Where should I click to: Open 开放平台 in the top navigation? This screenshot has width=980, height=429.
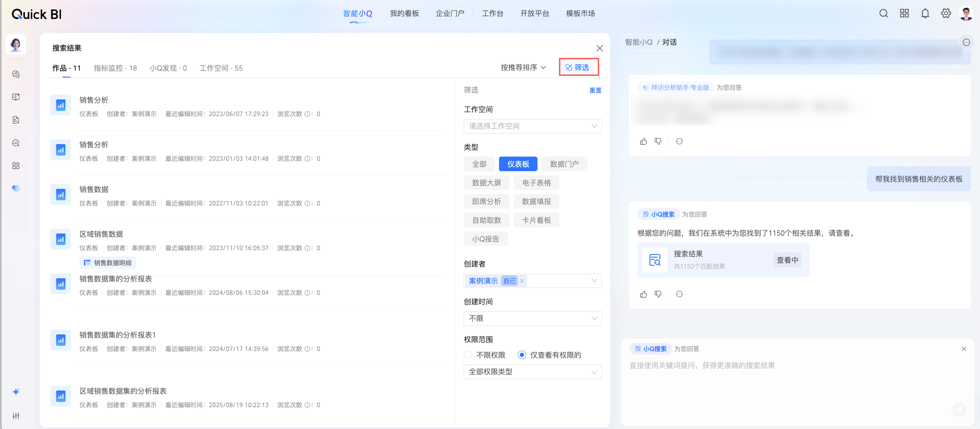(534, 14)
